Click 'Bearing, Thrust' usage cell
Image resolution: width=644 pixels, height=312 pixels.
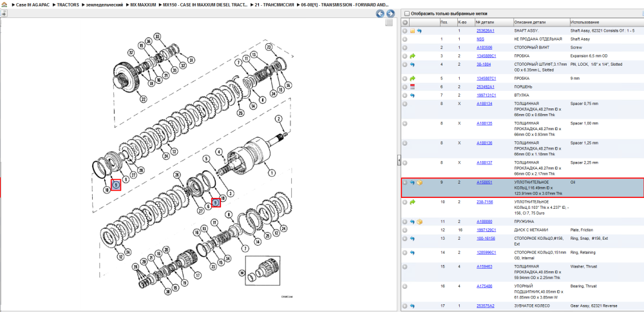(583, 286)
